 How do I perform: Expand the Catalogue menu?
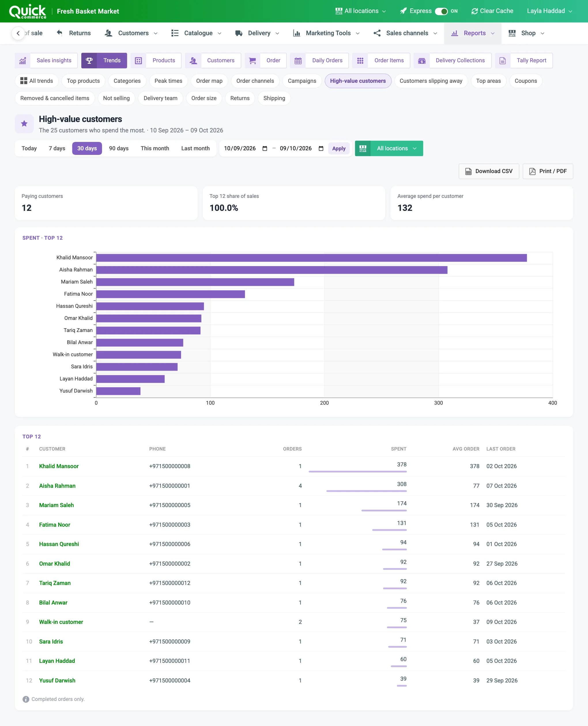197,33
